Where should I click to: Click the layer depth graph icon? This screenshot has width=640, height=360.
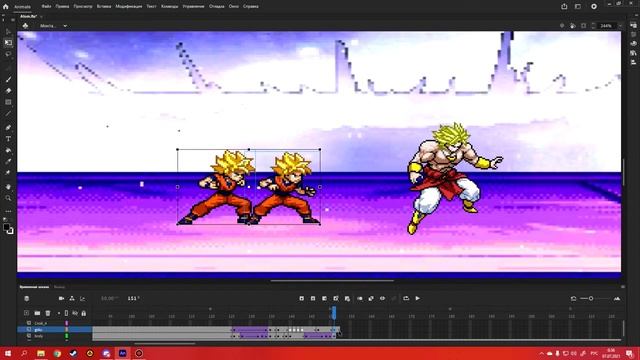82,298
